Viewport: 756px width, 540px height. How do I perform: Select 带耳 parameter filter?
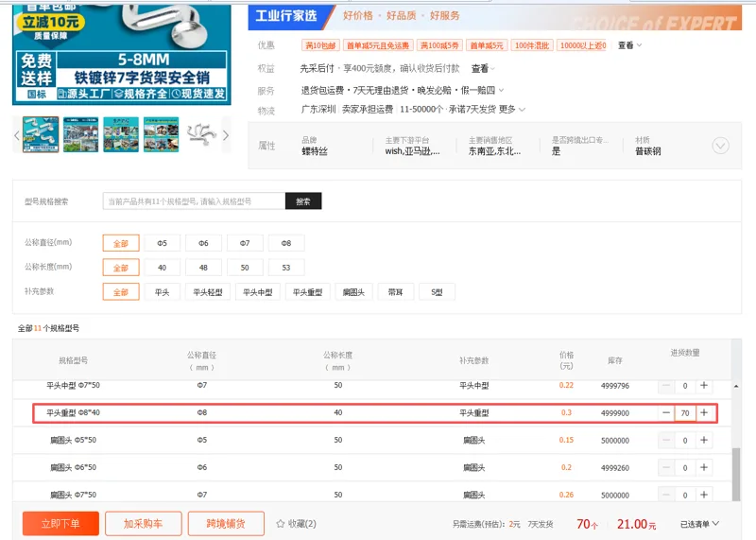(395, 292)
